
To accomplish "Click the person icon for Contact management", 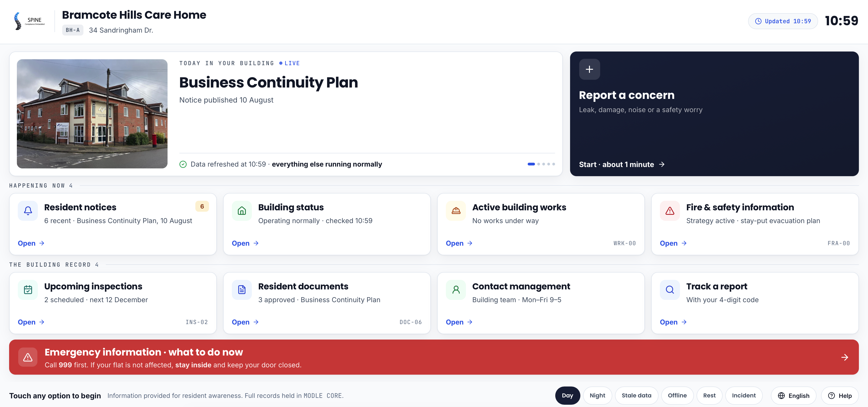I will pos(456,290).
